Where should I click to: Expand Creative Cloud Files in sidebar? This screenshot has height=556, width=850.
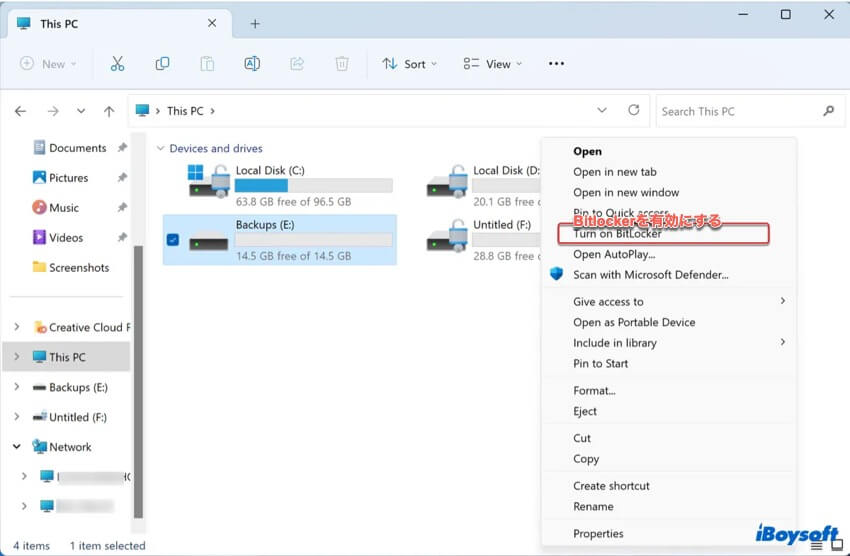click(x=17, y=327)
